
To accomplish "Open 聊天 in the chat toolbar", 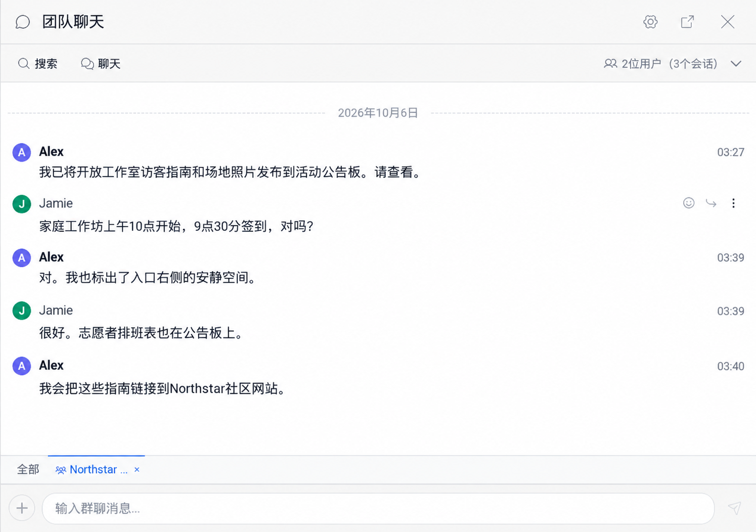I will click(x=101, y=64).
